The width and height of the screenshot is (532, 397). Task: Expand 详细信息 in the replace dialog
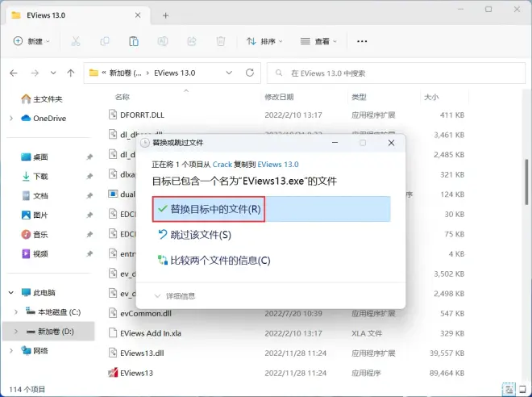point(175,296)
